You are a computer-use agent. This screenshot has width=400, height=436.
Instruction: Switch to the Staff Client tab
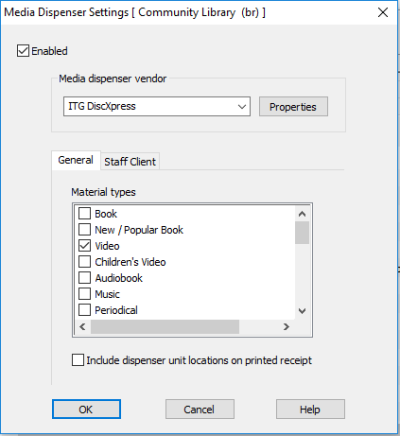coord(130,162)
